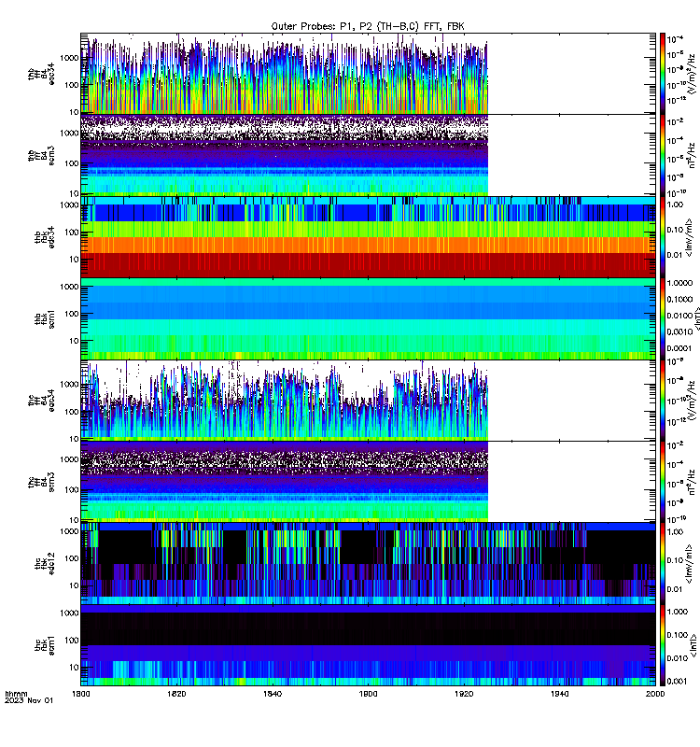Click the (V/m)²/Hz units label of thc eac34
The height and width of the screenshot is (747, 700).
(693, 401)
